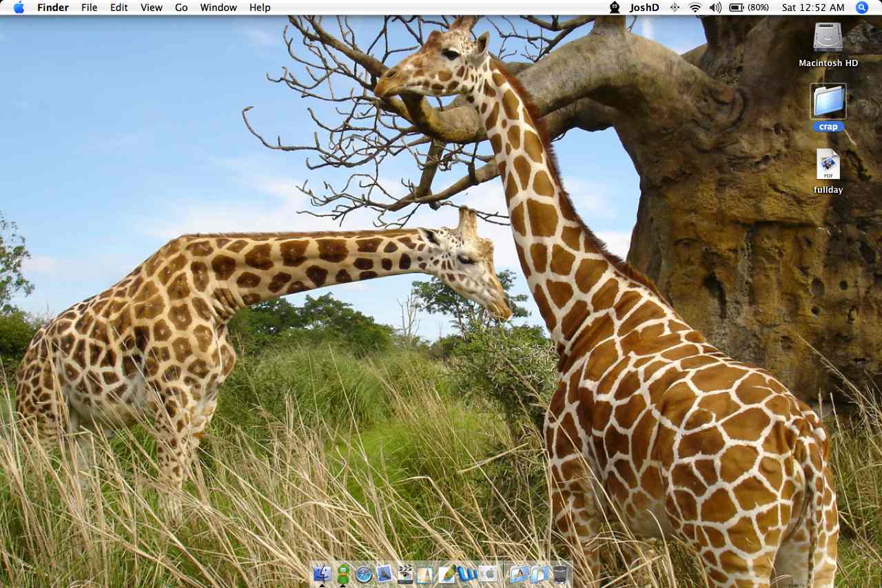
Task: Open the Edit menu
Action: click(x=119, y=8)
